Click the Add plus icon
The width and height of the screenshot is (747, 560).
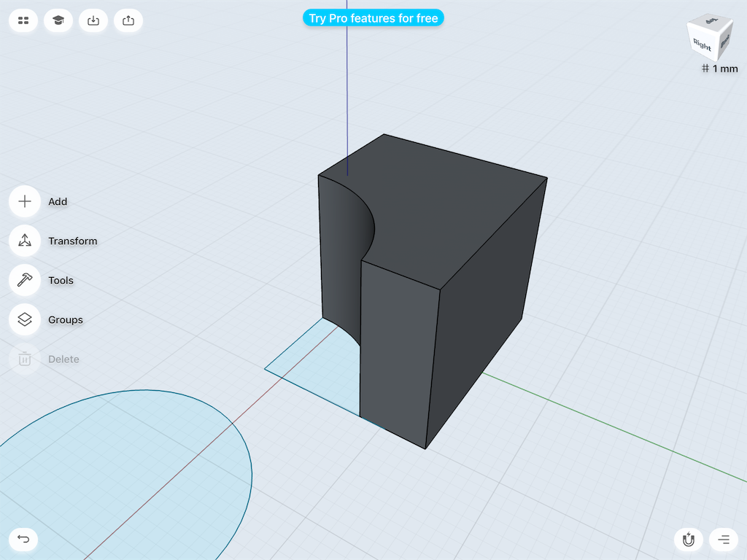click(x=25, y=201)
